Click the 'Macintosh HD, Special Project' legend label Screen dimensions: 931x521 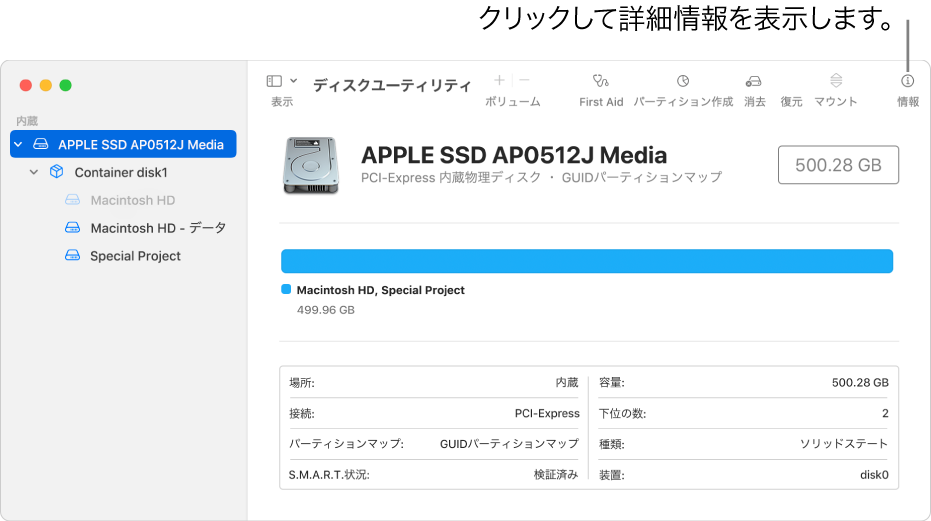(x=381, y=290)
